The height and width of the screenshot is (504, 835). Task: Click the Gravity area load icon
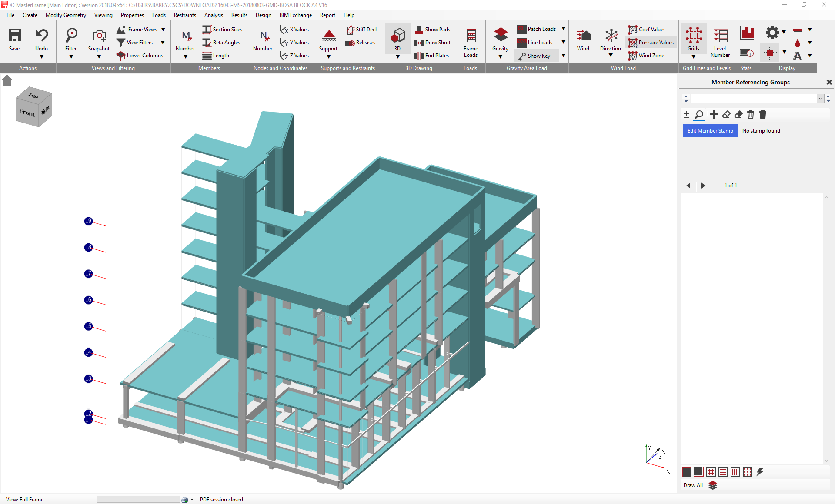tap(500, 36)
